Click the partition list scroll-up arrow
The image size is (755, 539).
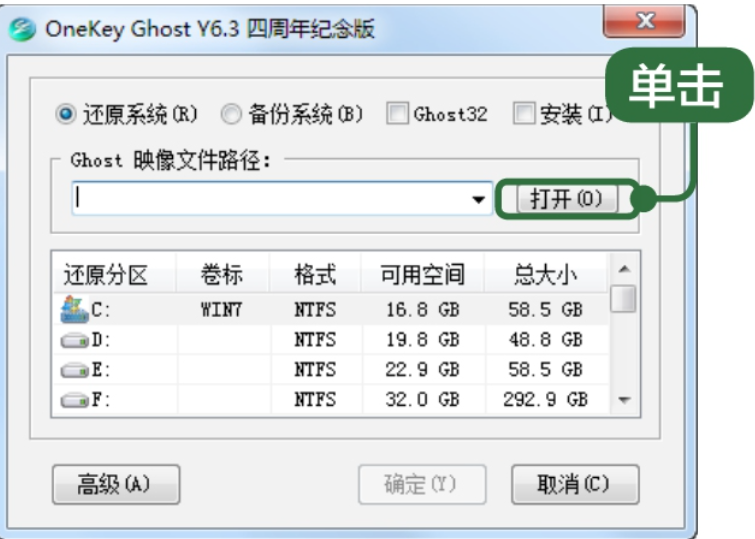(624, 269)
